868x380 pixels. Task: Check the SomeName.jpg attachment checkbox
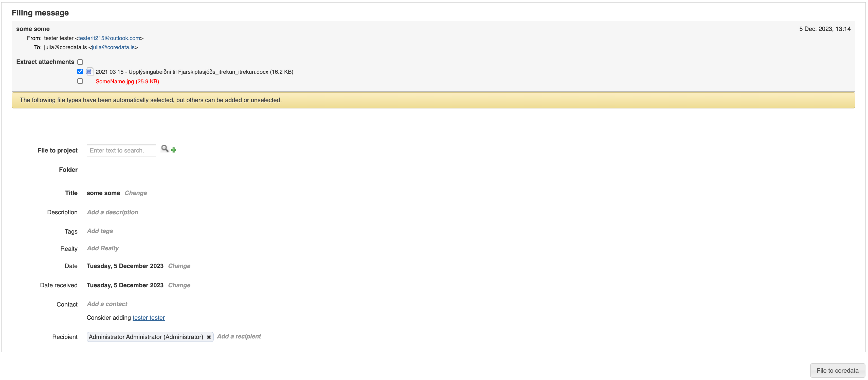pos(80,81)
